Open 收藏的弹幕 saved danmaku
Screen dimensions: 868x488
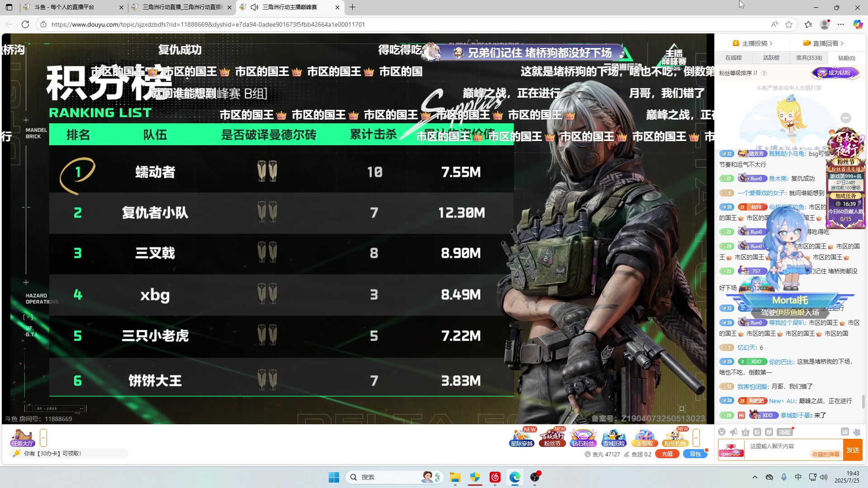click(826, 455)
